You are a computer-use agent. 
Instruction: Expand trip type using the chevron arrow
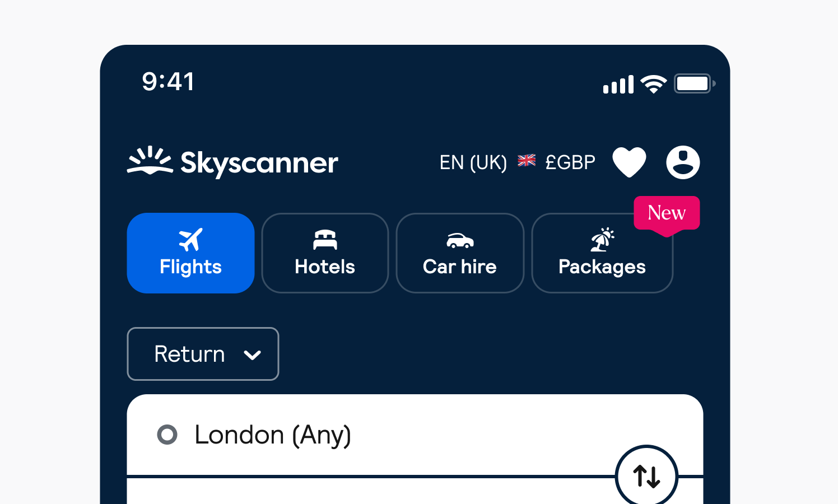tap(253, 355)
